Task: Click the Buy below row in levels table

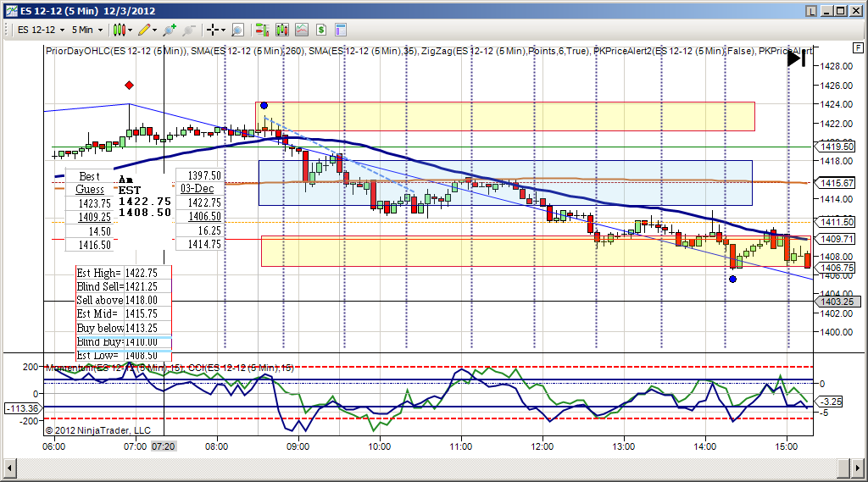Action: click(x=124, y=328)
